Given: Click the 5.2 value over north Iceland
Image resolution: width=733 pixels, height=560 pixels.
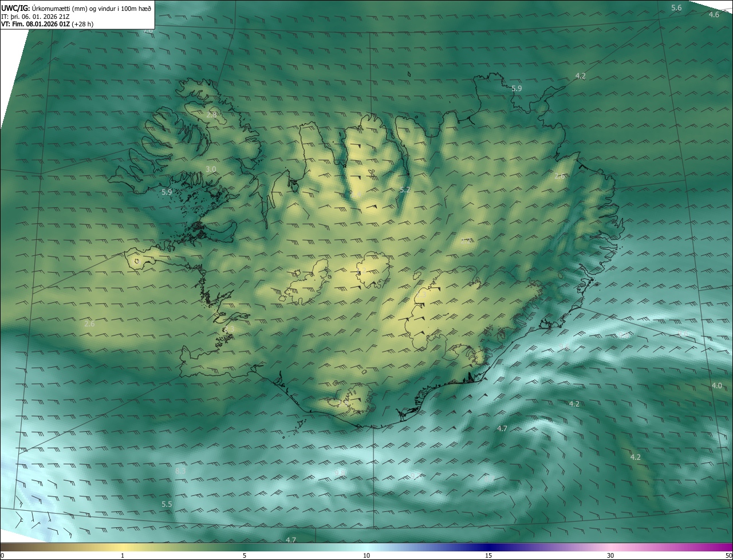Looking at the screenshot, I should point(405,190).
